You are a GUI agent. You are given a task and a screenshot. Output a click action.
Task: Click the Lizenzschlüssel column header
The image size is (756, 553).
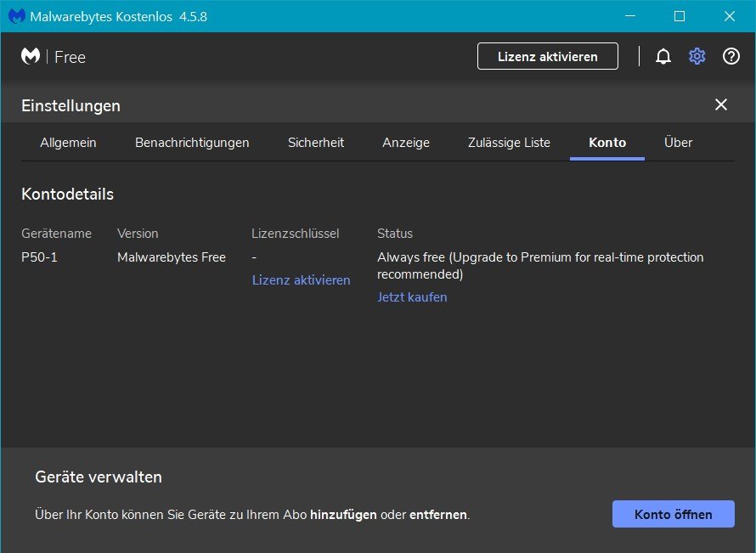click(x=295, y=234)
